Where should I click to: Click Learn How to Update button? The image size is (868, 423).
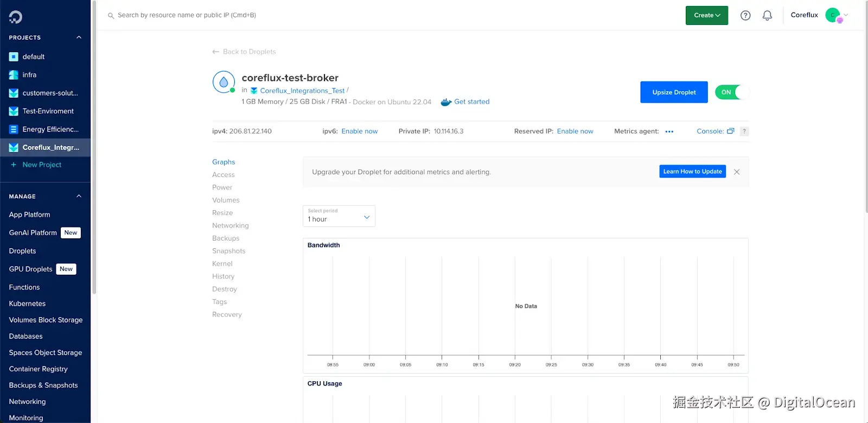pos(693,172)
